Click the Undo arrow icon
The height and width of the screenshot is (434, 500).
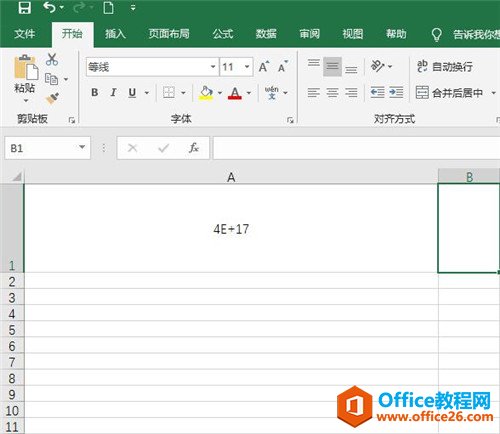coord(49,7)
